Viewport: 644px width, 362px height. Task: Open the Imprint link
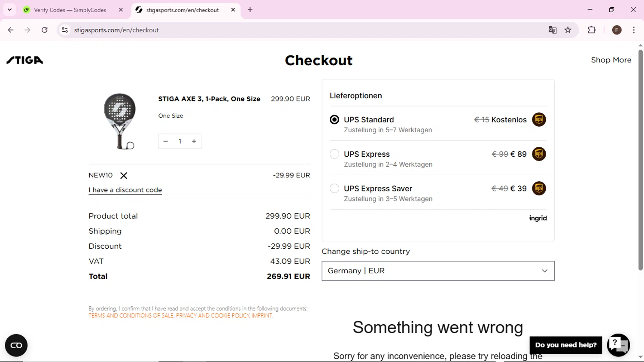pos(262,316)
